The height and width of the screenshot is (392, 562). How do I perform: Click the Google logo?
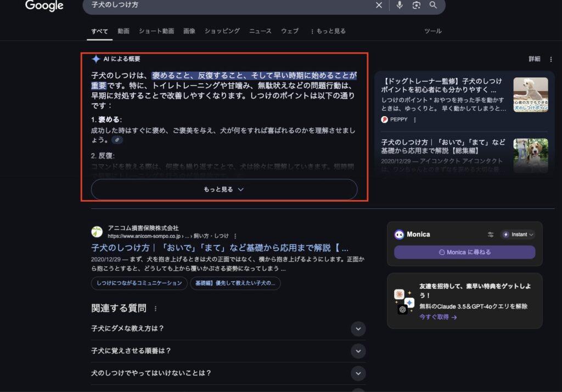tap(44, 5)
